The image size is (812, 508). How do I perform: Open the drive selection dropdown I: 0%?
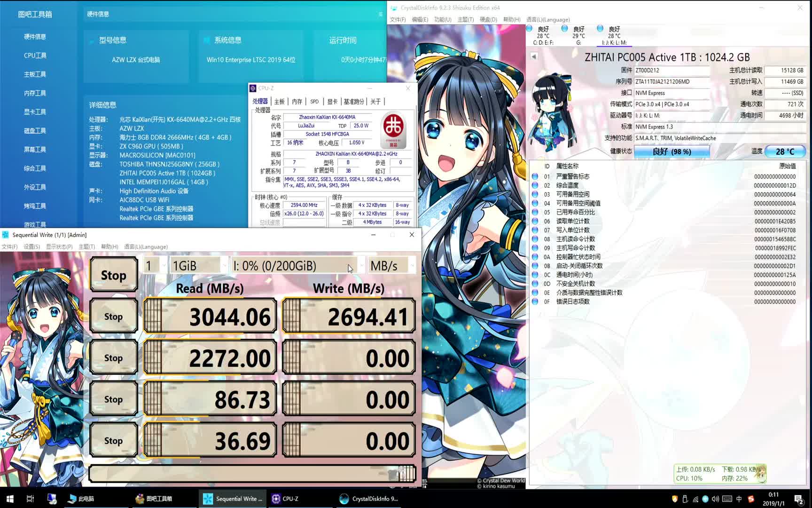tap(298, 266)
